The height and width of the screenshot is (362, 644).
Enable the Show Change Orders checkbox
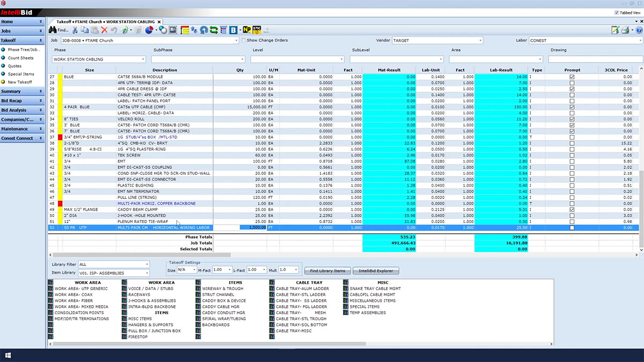[x=244, y=40]
